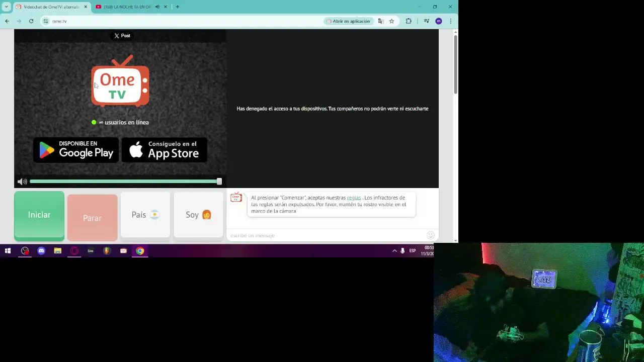Open the emoji picker smiley icon
The width and height of the screenshot is (644, 362).
(431, 235)
